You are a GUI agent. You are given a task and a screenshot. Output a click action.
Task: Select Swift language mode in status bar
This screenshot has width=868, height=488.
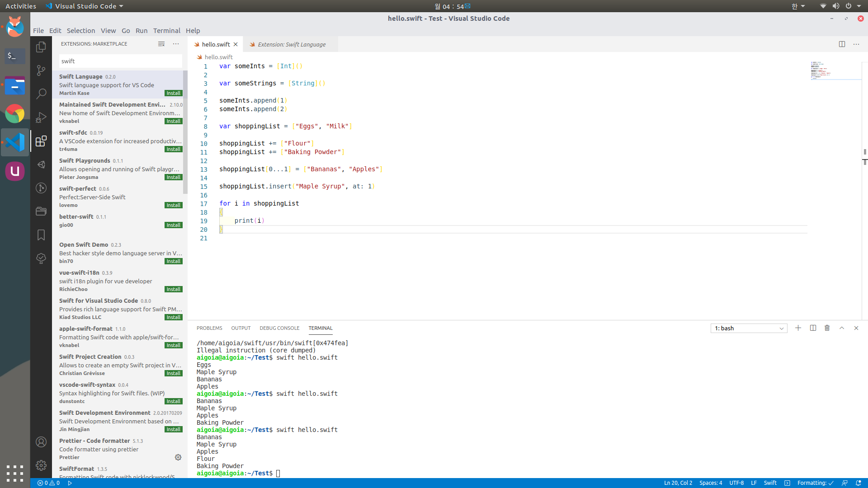770,483
